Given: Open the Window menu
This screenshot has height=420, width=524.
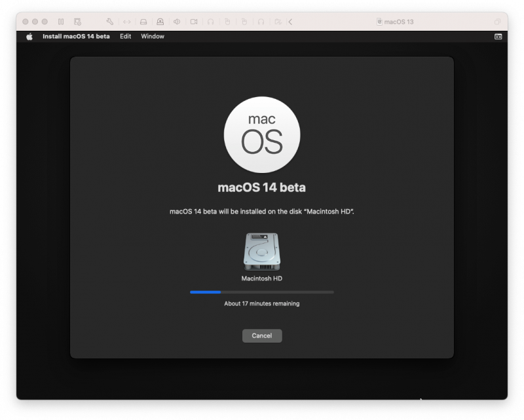Looking at the screenshot, I should (x=153, y=37).
